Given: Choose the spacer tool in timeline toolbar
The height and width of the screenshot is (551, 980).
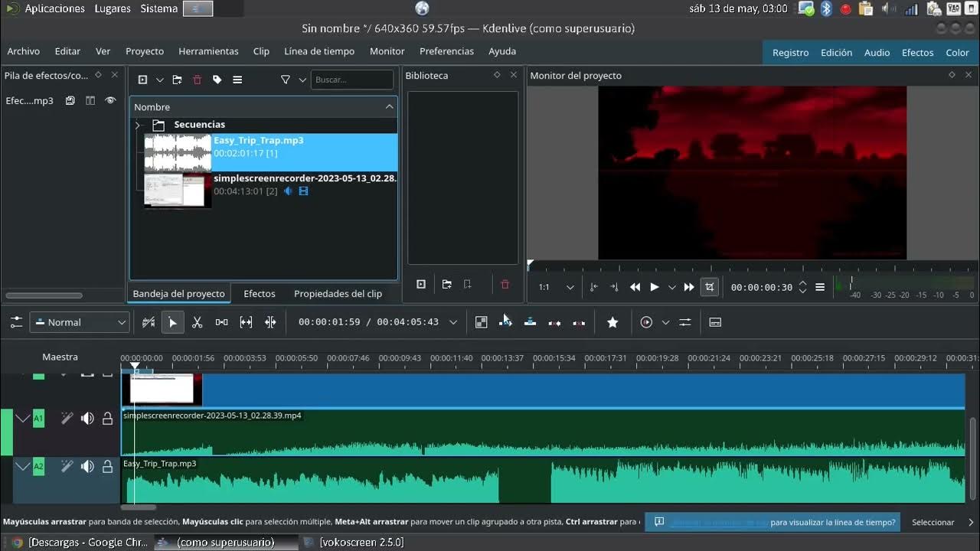Looking at the screenshot, I should point(221,322).
